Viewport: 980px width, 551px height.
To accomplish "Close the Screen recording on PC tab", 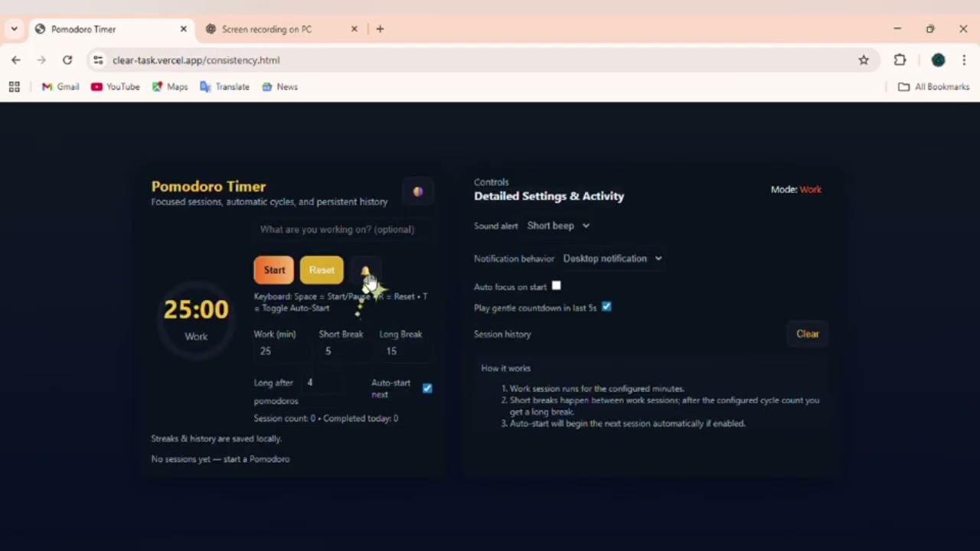I will pos(354,29).
